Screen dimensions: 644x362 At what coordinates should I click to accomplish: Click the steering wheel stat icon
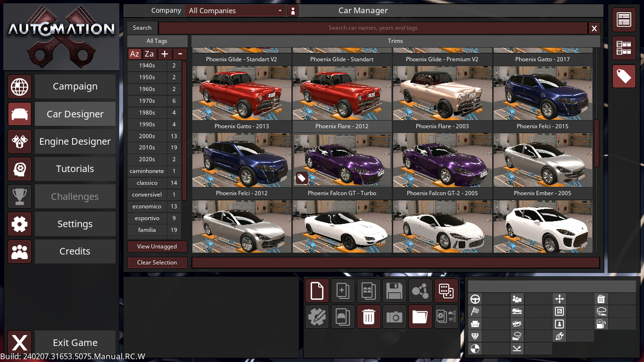pyautogui.click(x=475, y=299)
